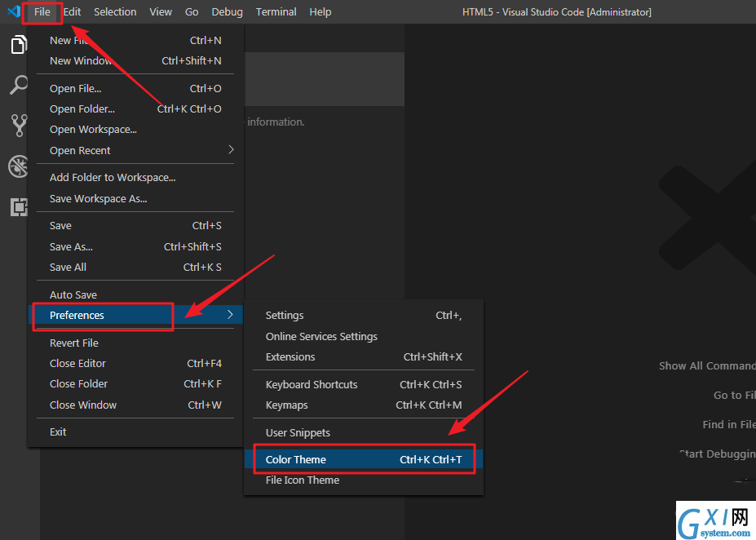Open Online Services Settings
756x540 pixels.
(x=364, y=337)
